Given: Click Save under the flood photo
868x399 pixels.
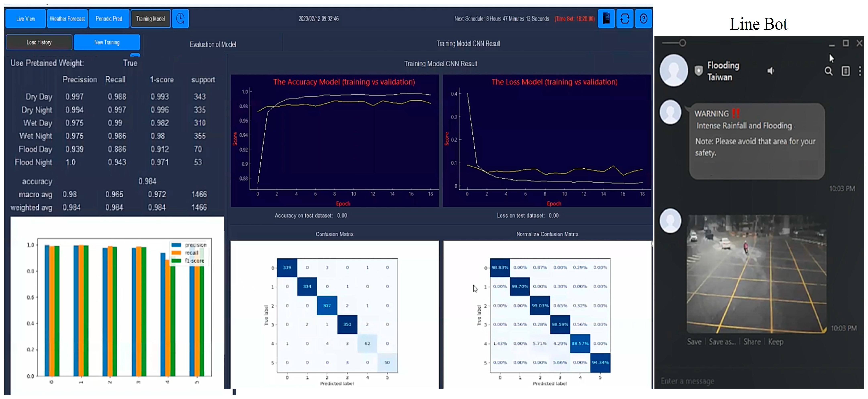Looking at the screenshot, I should click(694, 342).
